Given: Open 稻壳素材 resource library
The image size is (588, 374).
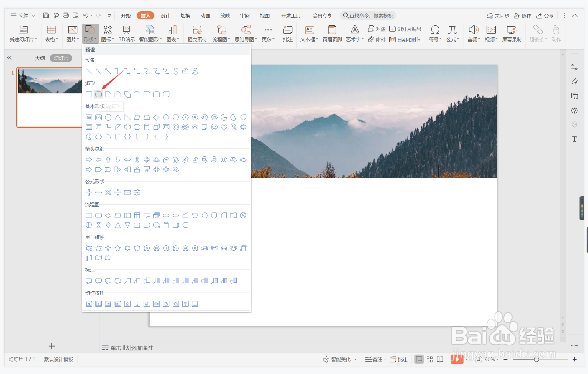Looking at the screenshot, I should [x=197, y=34].
